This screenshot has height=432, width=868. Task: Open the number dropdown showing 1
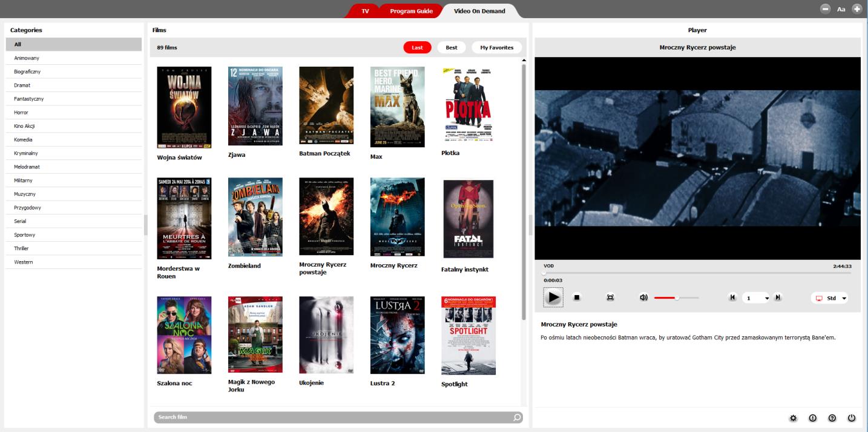pyautogui.click(x=756, y=298)
